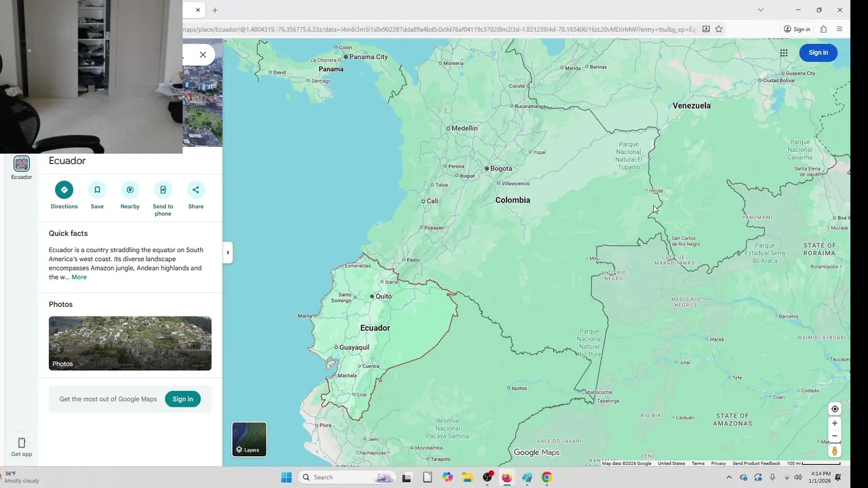Viewport: 868px width, 488px height.
Task: Open the Firefox extensions puzzle icon
Action: click(823, 29)
